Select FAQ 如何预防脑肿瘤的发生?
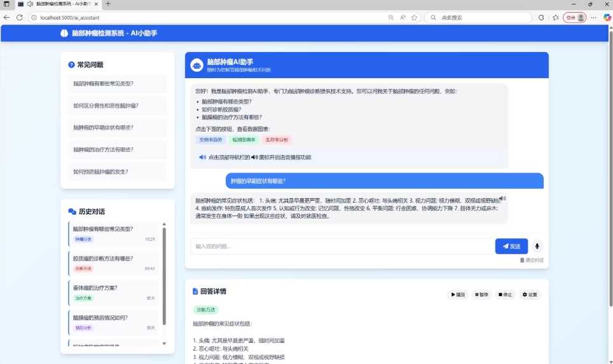 pyautogui.click(x=117, y=172)
